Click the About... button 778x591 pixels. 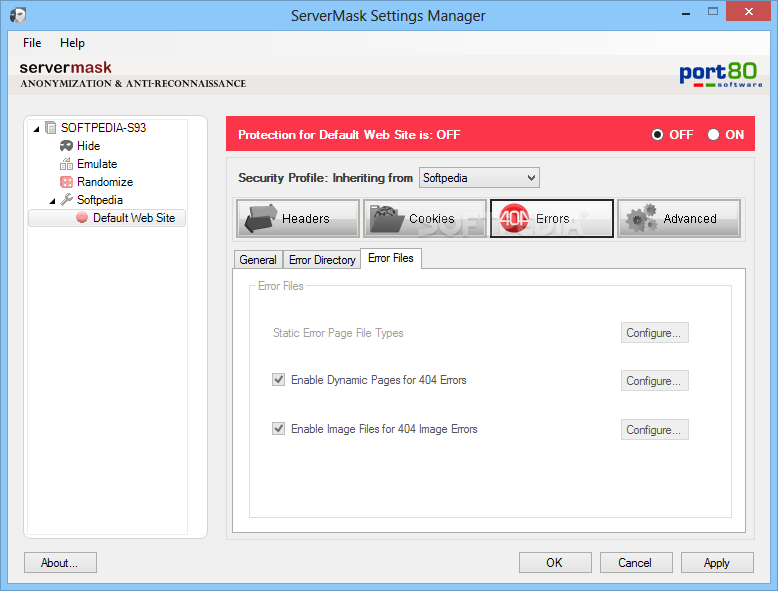click(x=60, y=563)
